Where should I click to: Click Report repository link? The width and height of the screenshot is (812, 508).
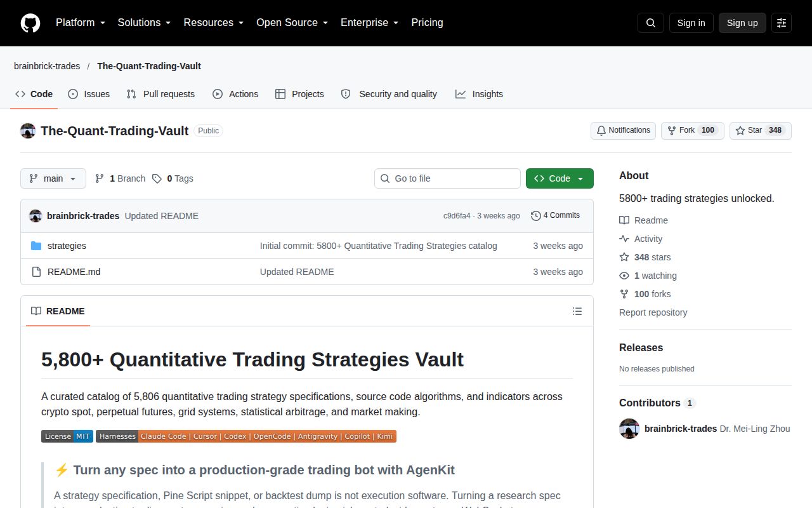[653, 312]
